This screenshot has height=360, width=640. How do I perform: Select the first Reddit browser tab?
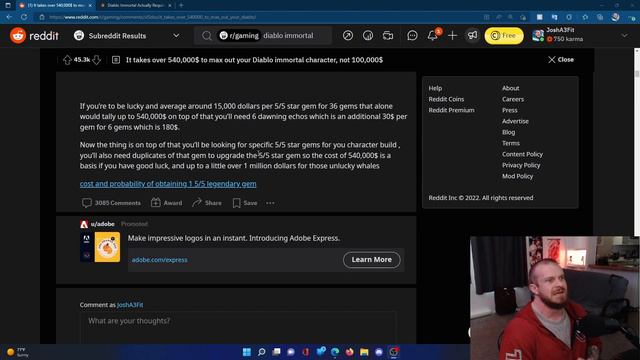(56, 5)
